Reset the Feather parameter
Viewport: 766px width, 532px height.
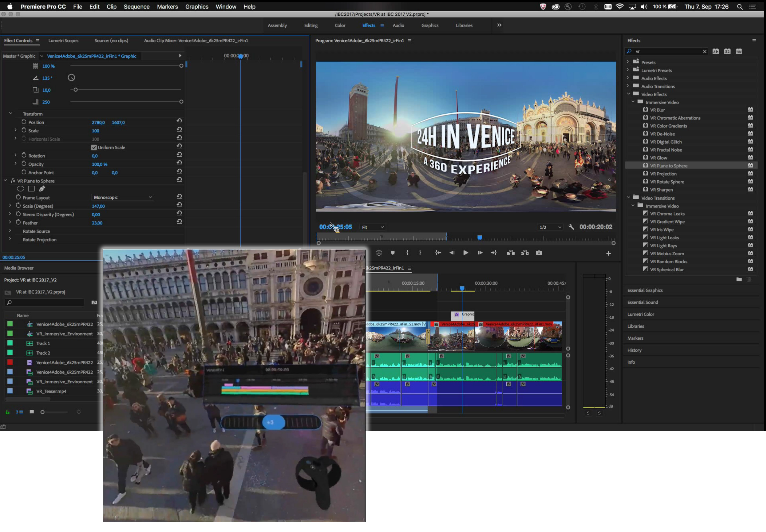click(x=179, y=222)
